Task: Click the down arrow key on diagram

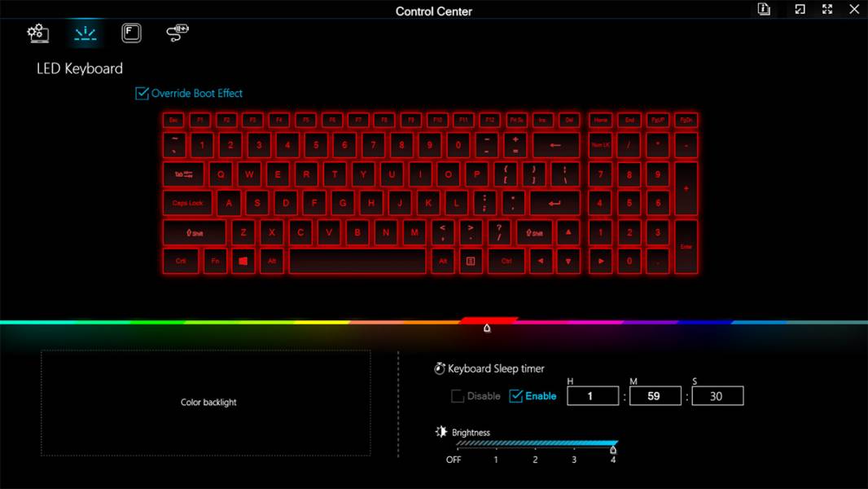Action: coord(568,261)
